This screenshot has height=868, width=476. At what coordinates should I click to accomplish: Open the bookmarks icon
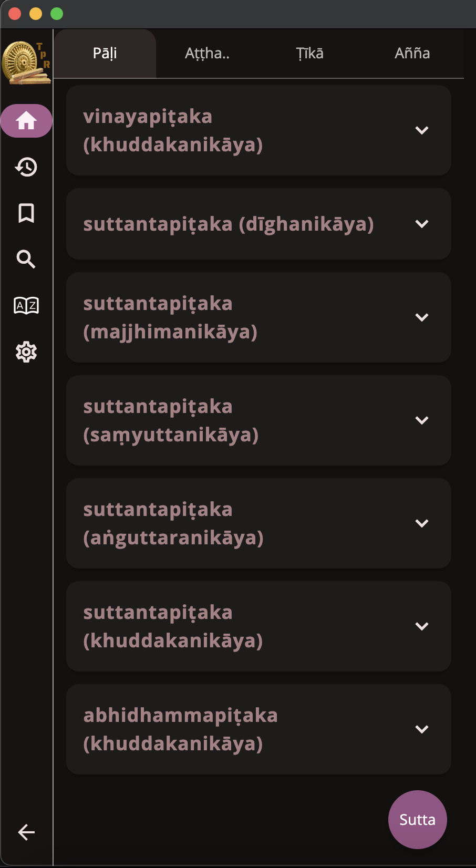pyautogui.click(x=26, y=213)
